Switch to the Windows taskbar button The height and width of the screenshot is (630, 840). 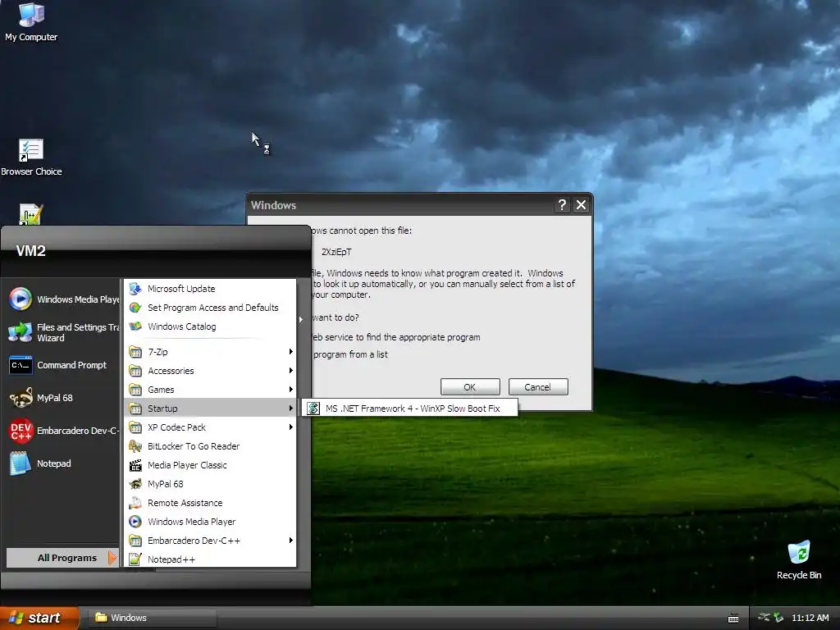click(152, 618)
